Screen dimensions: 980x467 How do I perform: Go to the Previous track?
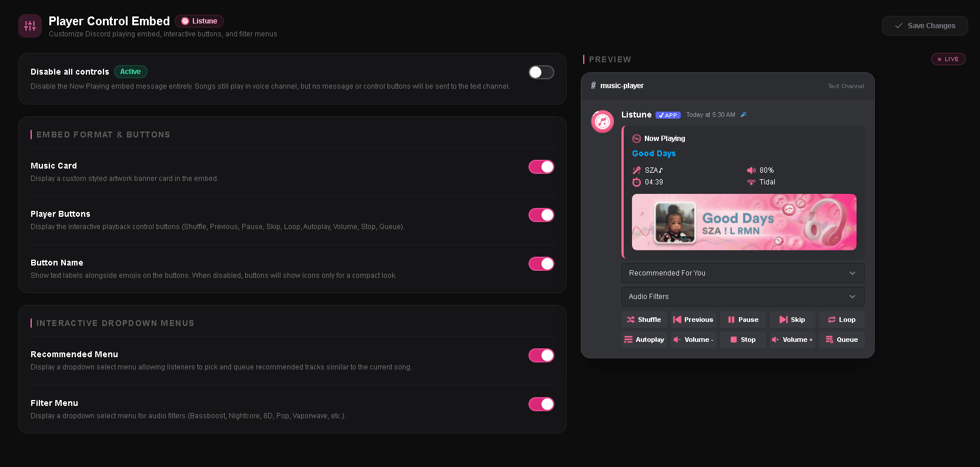click(693, 320)
